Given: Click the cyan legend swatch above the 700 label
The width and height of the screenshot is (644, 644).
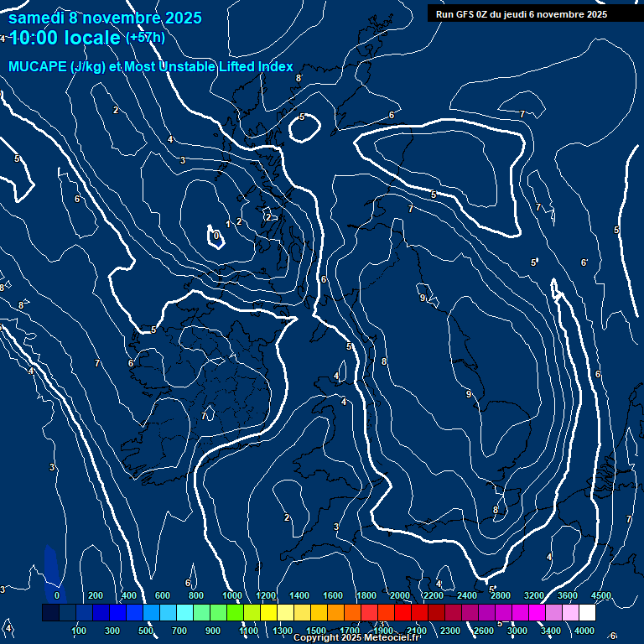Looking at the screenshot, I should (184, 612).
